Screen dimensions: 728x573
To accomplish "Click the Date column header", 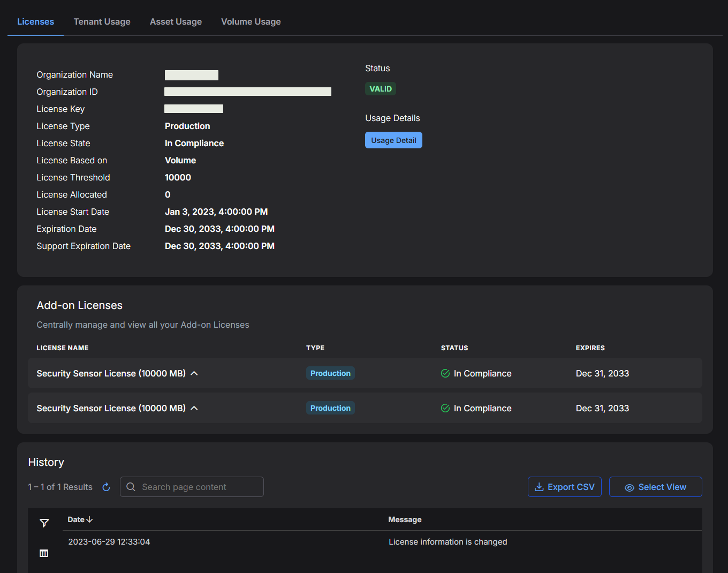I will click(x=76, y=519).
